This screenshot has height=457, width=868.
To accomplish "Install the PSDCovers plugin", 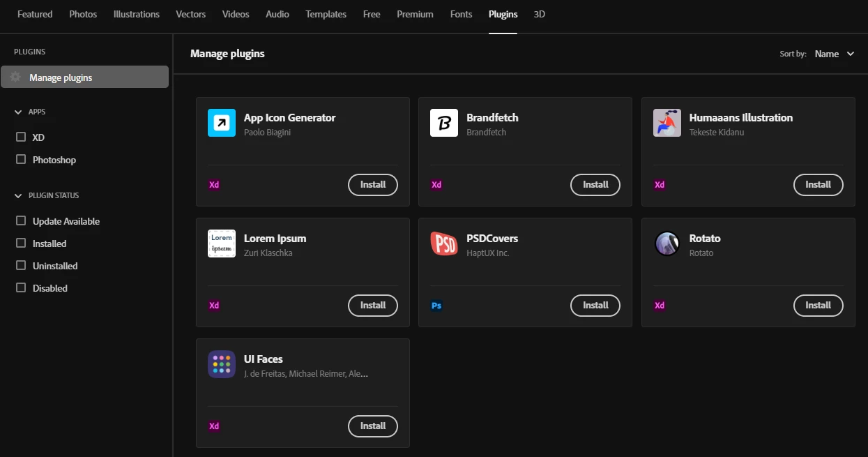I will click(595, 306).
